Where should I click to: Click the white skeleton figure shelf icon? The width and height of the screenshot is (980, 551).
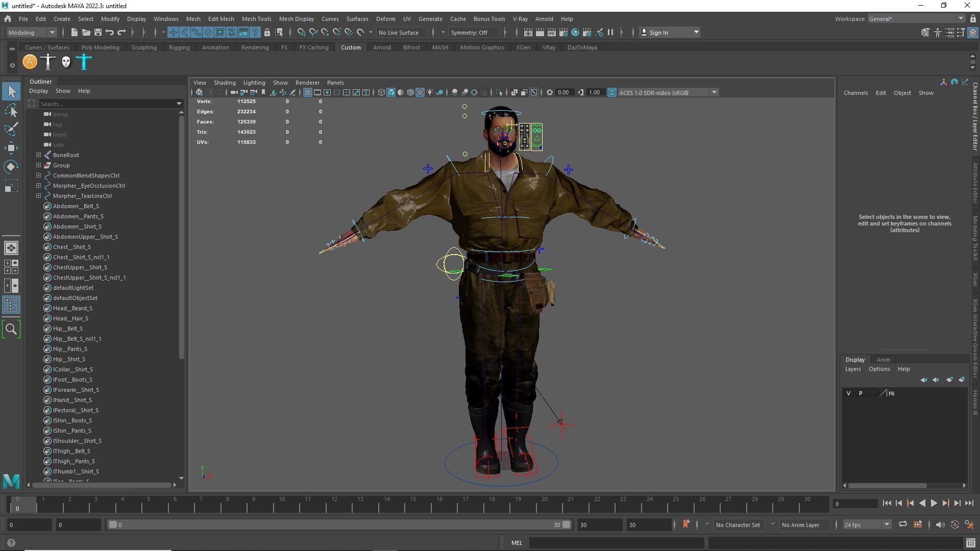pyautogui.click(x=48, y=62)
